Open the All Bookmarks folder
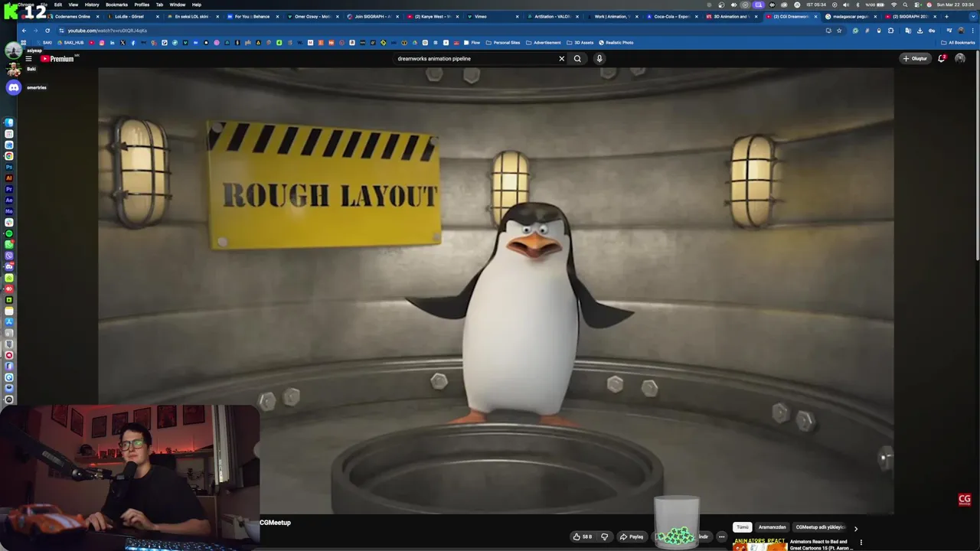 tap(958, 43)
